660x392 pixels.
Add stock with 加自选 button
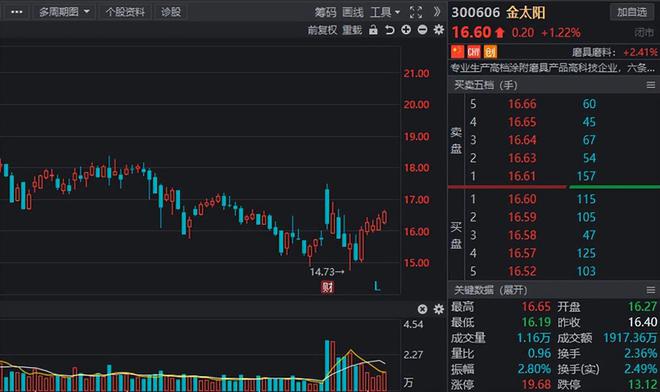tap(632, 12)
